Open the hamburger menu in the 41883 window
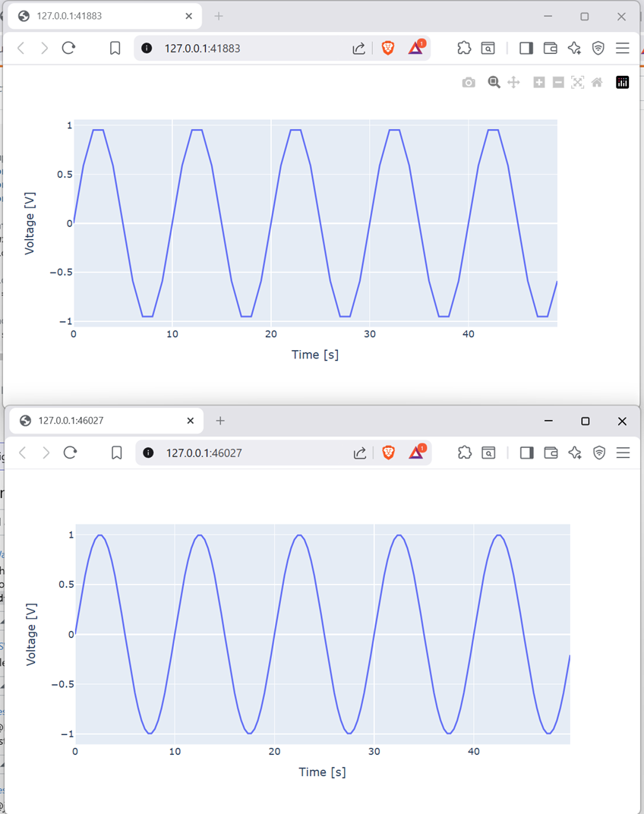The width and height of the screenshot is (644, 814). point(623,48)
